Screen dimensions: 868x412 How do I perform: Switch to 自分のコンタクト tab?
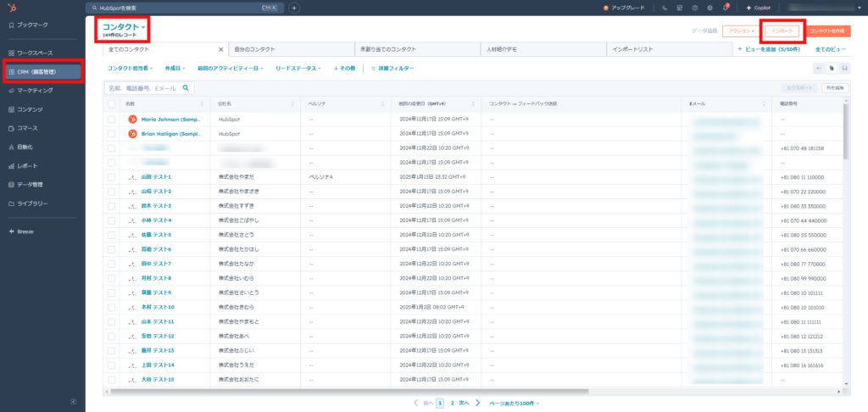(292, 49)
